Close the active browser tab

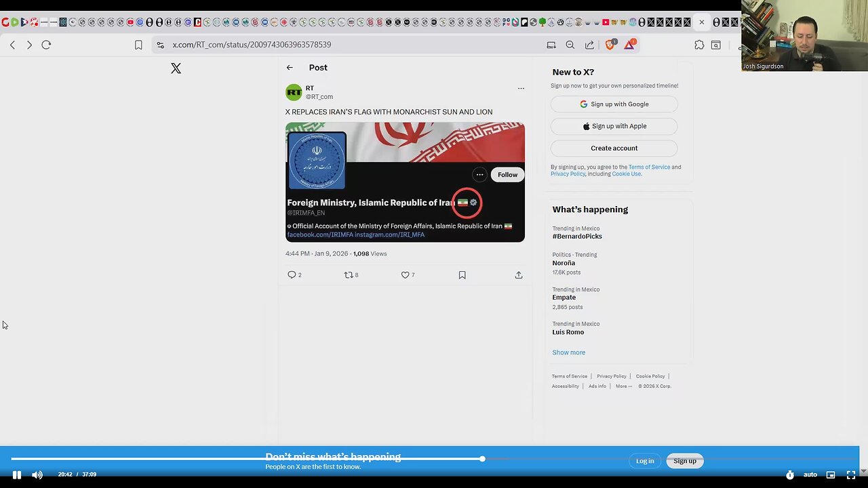tap(702, 22)
